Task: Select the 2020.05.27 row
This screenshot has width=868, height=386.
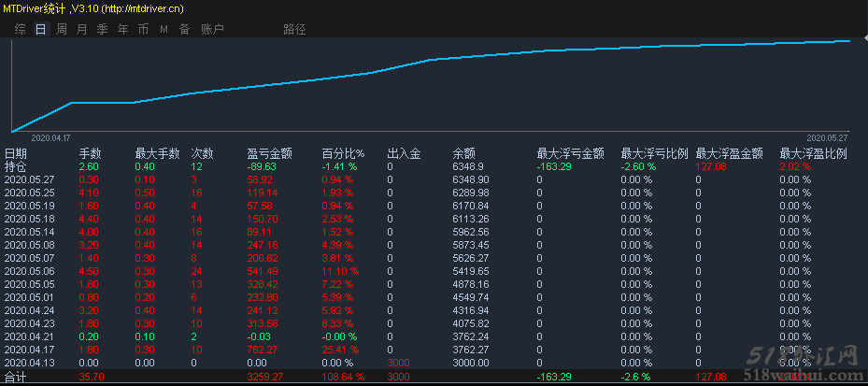Action: click(x=30, y=179)
